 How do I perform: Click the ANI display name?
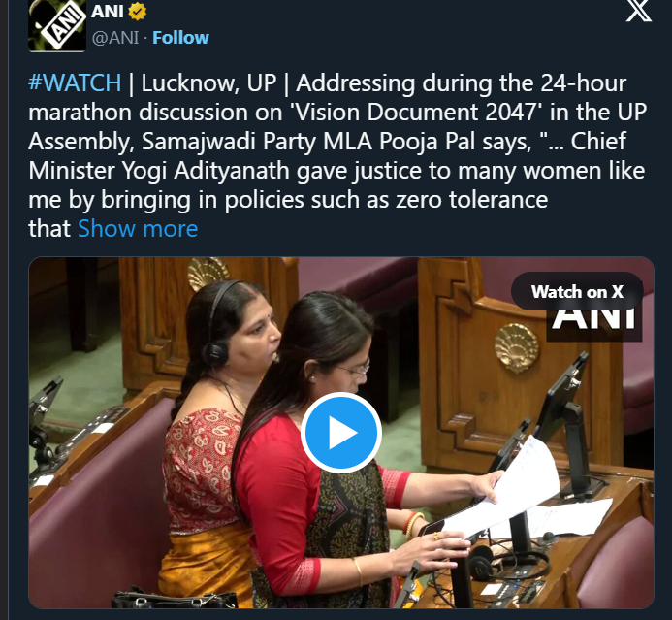click(108, 12)
